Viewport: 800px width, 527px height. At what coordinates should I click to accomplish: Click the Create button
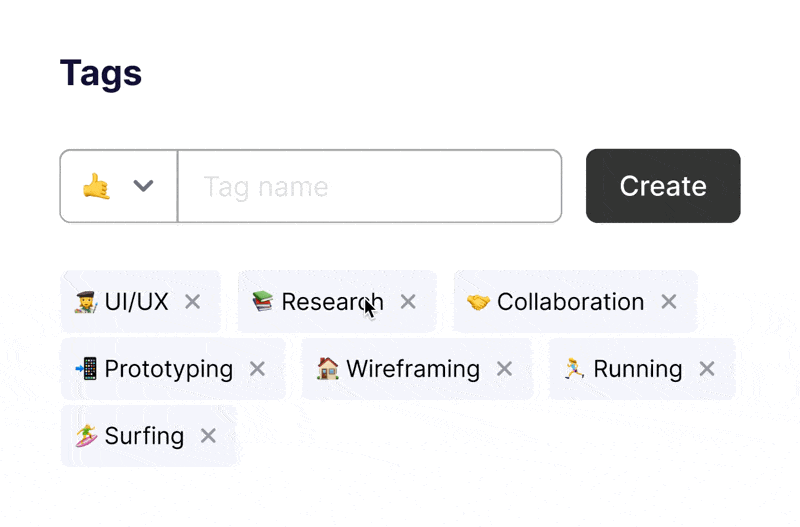click(663, 186)
